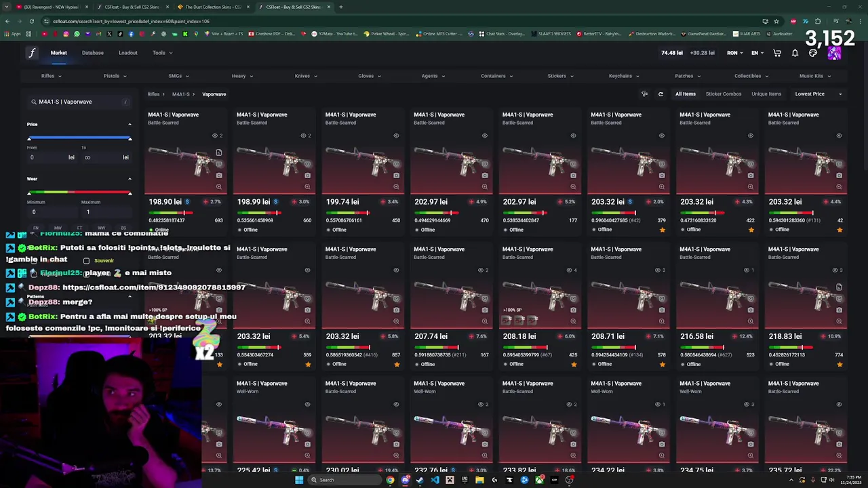
Task: Click the browser reload page icon
Action: (x=31, y=21)
